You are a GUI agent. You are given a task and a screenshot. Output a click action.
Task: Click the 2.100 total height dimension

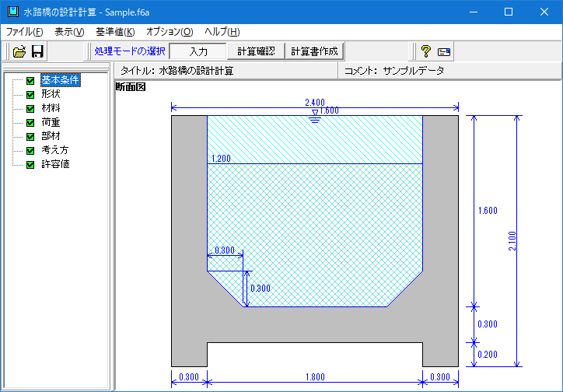(512, 241)
